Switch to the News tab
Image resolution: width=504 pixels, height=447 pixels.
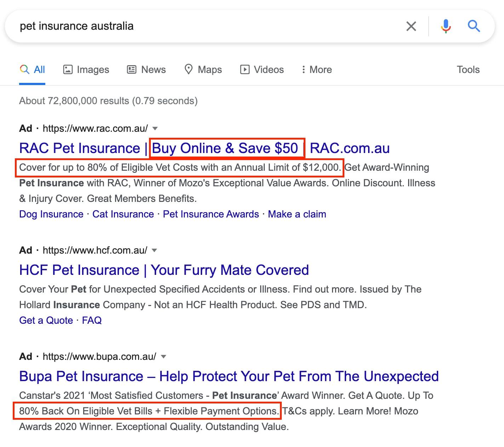point(146,69)
